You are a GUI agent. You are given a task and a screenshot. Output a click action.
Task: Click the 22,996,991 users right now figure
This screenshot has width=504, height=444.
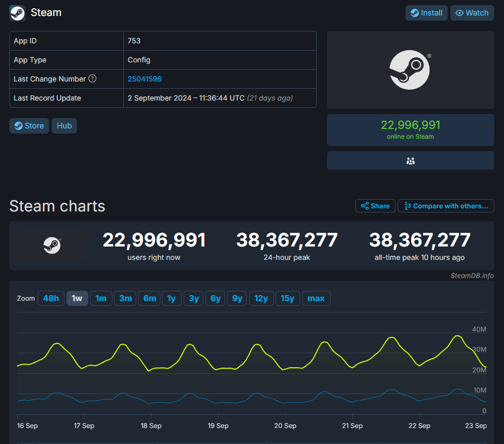click(154, 240)
